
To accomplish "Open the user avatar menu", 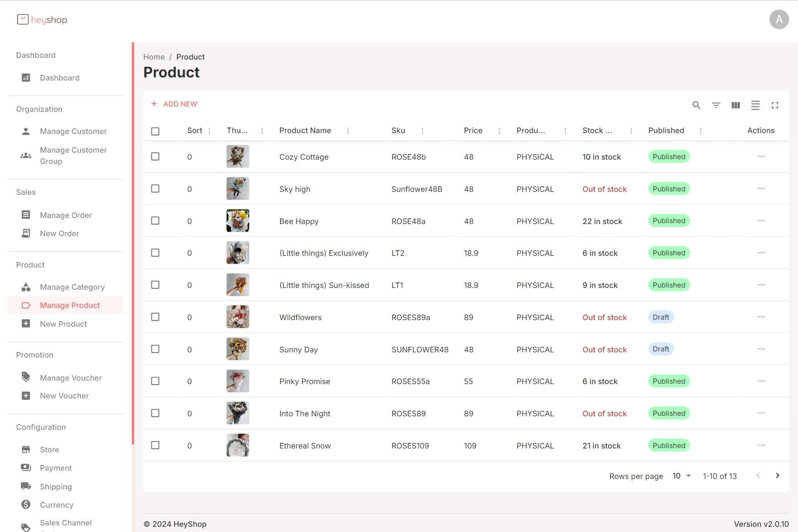I will click(x=779, y=20).
